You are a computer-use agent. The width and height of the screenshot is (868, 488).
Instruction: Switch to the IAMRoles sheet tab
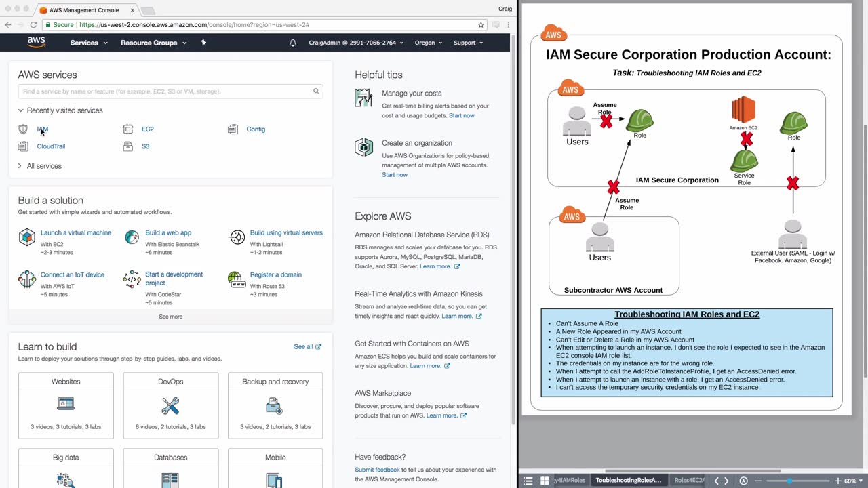point(570,481)
